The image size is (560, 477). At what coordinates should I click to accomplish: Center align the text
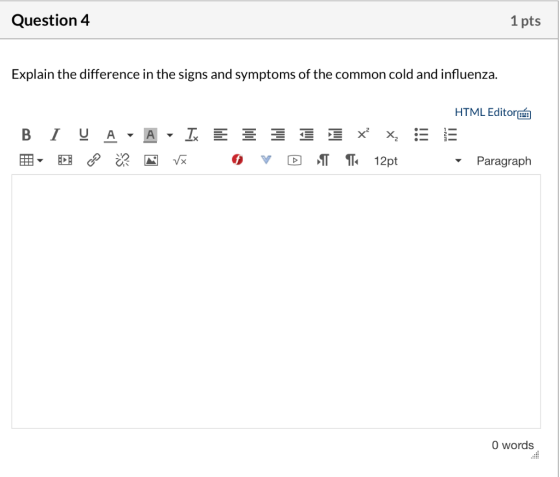click(x=249, y=135)
